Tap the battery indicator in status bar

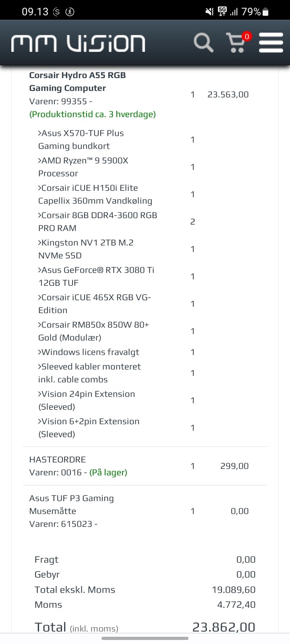(265, 12)
